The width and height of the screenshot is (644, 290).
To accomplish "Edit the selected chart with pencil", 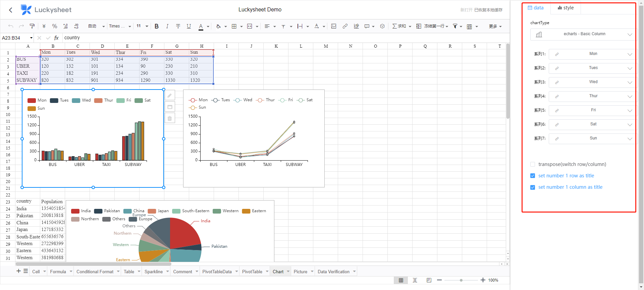I will (x=170, y=96).
